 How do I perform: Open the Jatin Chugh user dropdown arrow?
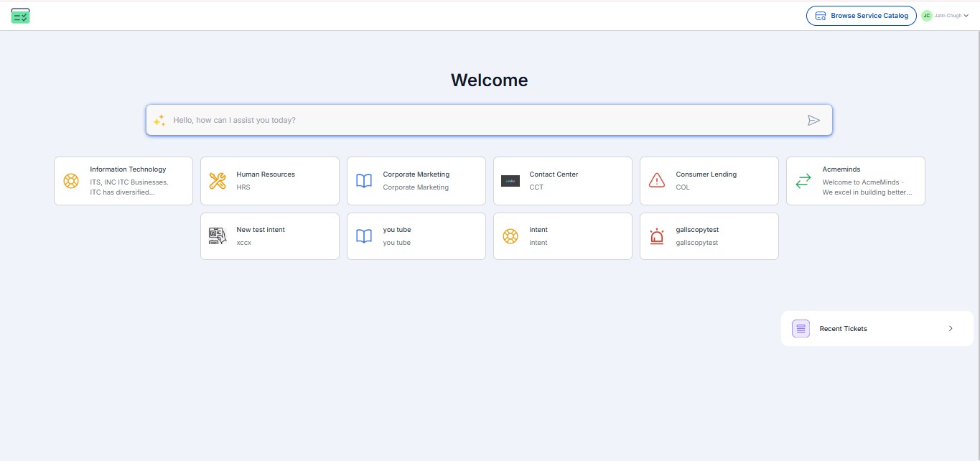point(966,16)
